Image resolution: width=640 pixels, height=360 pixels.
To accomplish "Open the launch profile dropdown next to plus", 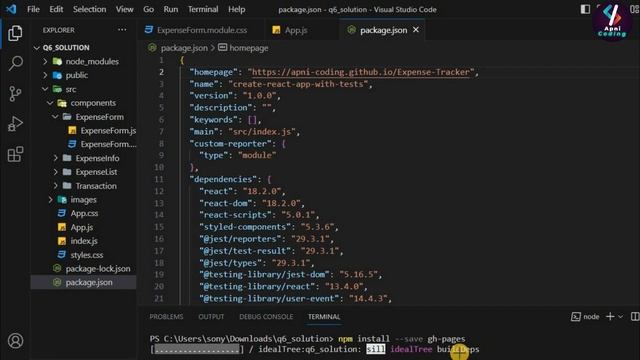I will 620,316.
